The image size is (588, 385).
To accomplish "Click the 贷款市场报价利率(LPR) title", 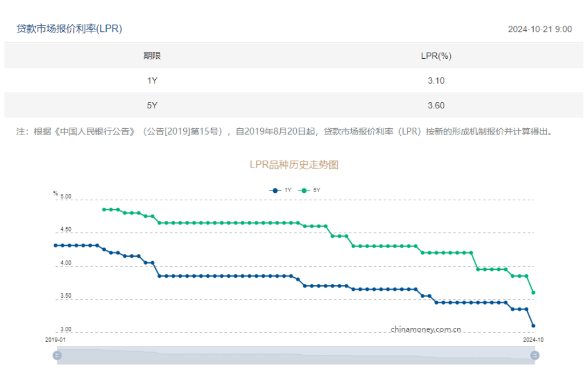I will (x=70, y=29).
